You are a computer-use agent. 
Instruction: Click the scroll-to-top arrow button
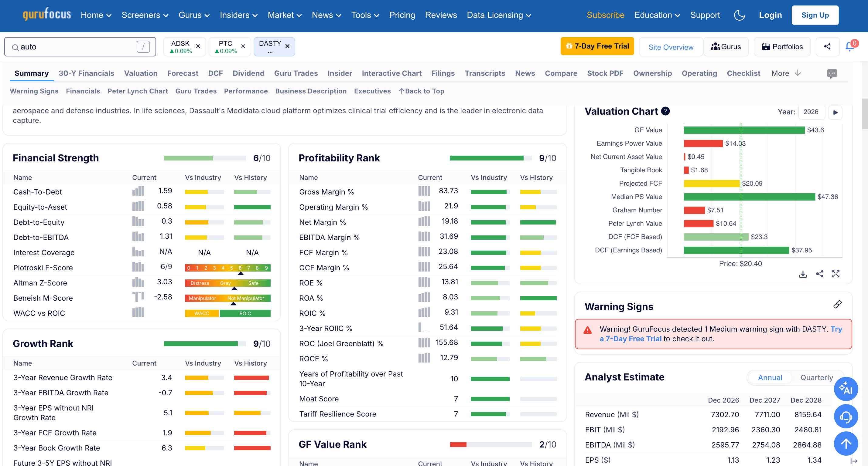click(x=846, y=444)
